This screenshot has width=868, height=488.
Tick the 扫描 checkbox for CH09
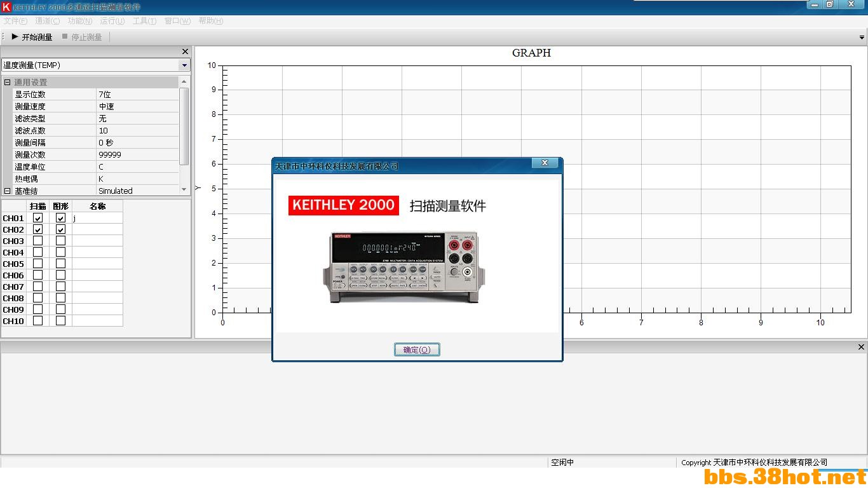coord(38,309)
